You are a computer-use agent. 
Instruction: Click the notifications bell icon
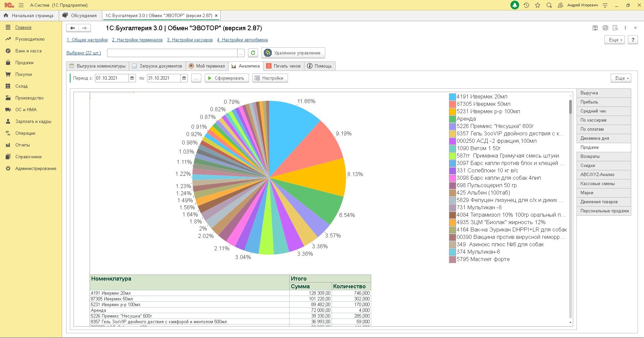[x=514, y=5]
